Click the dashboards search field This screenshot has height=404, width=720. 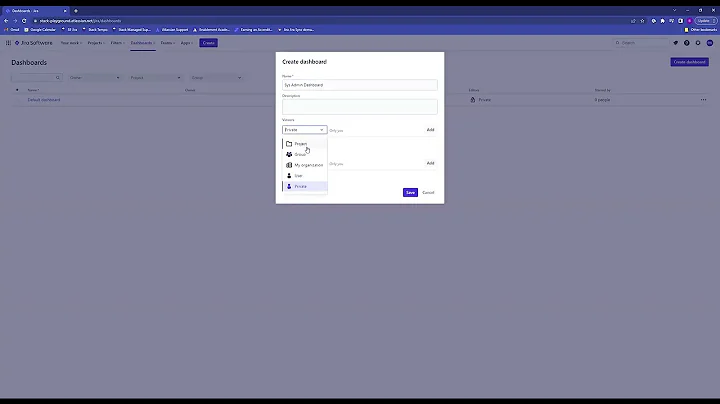36,78
